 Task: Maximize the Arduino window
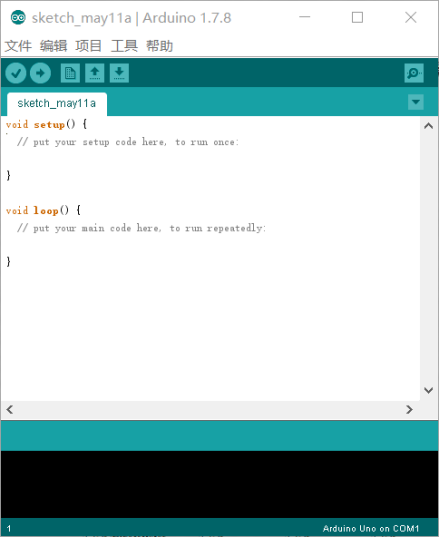click(357, 17)
